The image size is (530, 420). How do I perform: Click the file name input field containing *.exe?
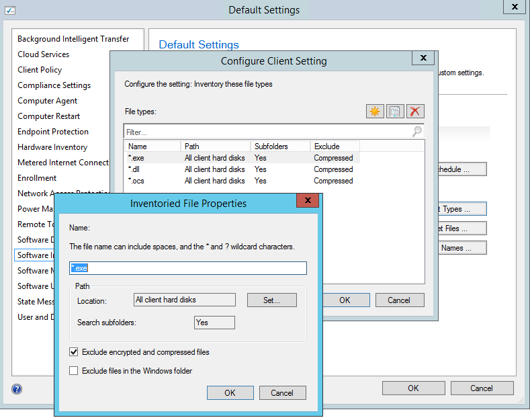(188, 268)
